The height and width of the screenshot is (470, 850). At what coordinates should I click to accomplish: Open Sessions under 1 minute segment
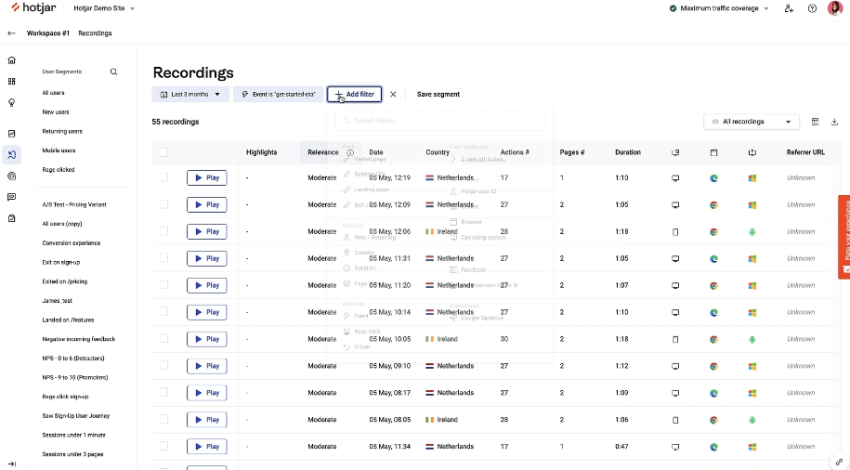[x=74, y=435]
